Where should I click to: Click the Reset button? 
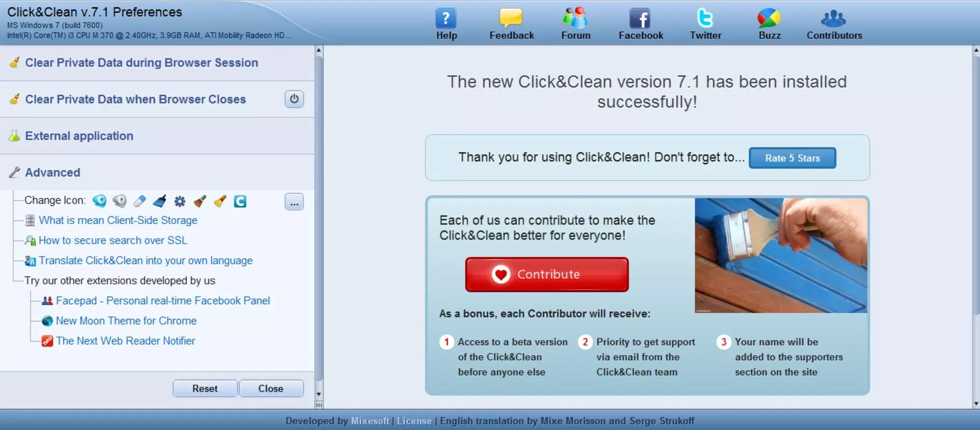tap(205, 389)
